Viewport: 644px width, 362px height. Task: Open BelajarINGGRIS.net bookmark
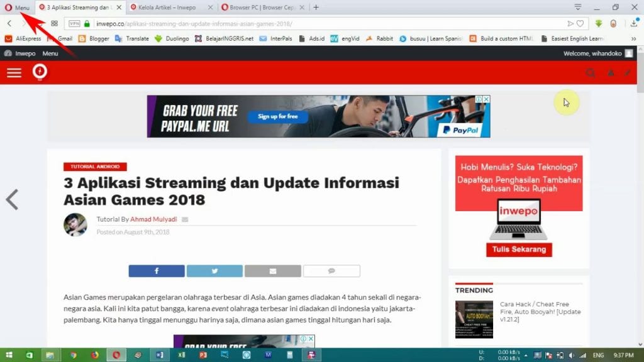point(224,38)
